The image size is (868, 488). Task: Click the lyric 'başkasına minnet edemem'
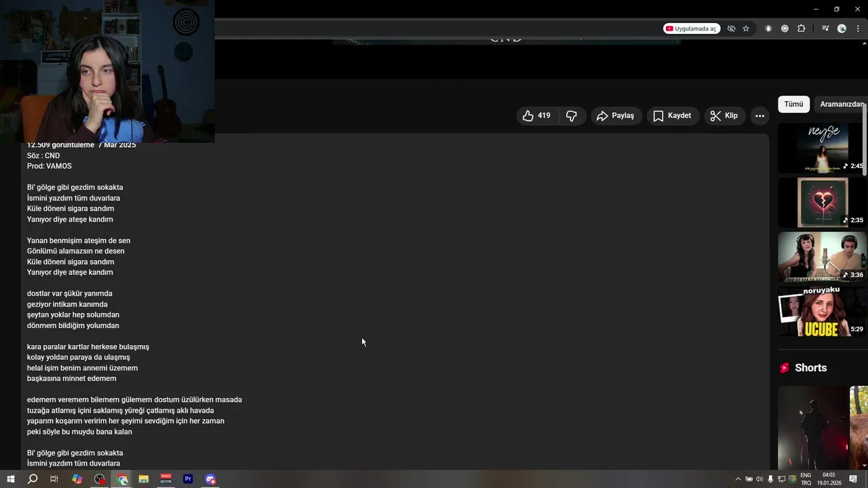(71, 379)
